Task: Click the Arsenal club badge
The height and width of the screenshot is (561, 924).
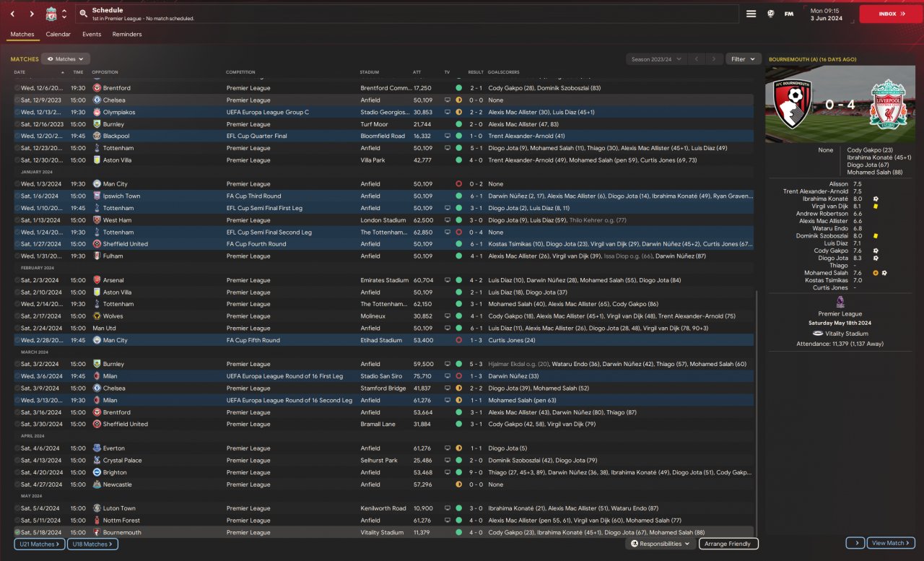Action: coord(97,280)
